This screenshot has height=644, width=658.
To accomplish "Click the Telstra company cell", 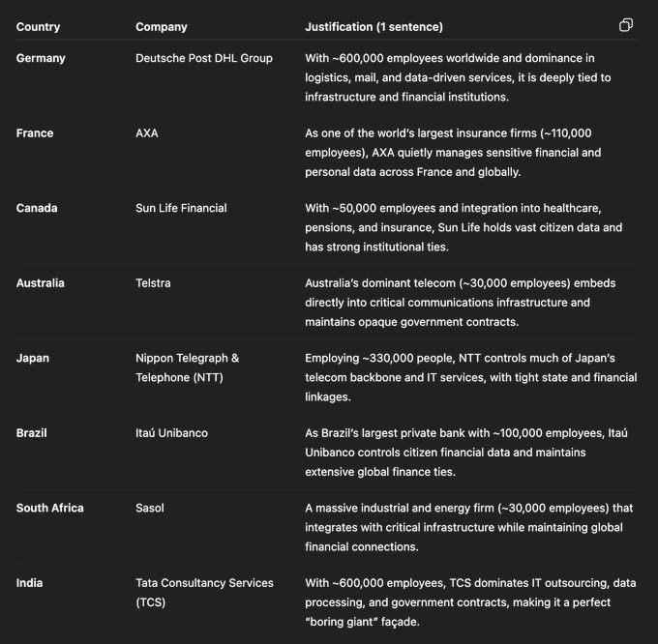I will (x=155, y=283).
